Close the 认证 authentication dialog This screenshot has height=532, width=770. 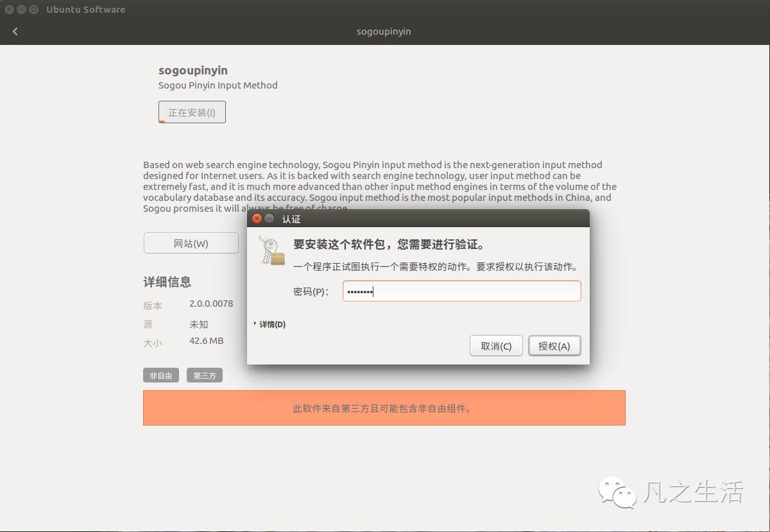[x=256, y=218]
